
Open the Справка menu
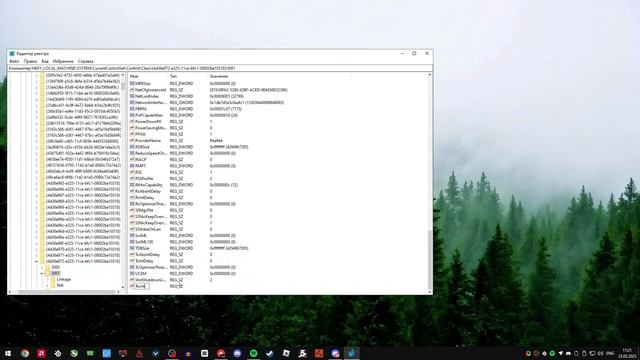(x=85, y=61)
